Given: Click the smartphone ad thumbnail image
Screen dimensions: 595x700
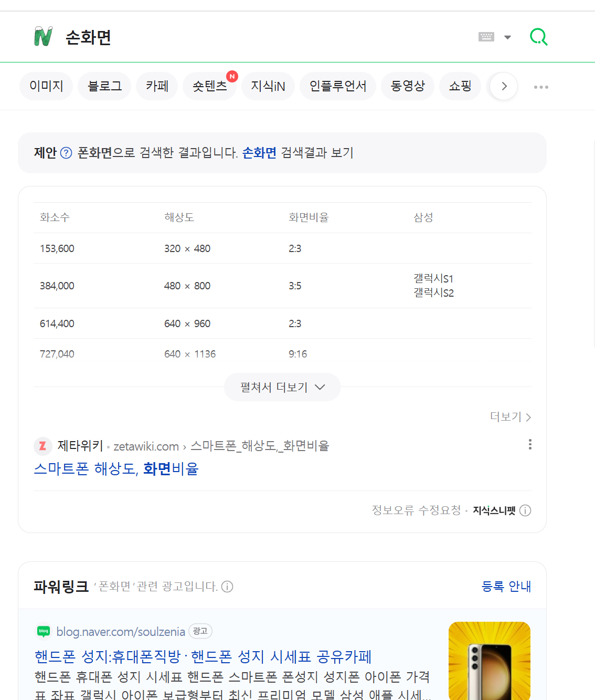Looking at the screenshot, I should coord(490,661).
